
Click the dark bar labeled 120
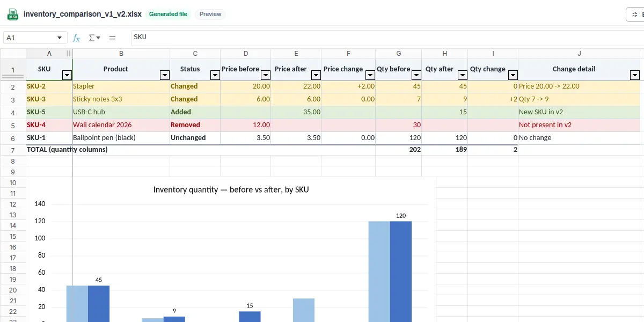(401, 272)
